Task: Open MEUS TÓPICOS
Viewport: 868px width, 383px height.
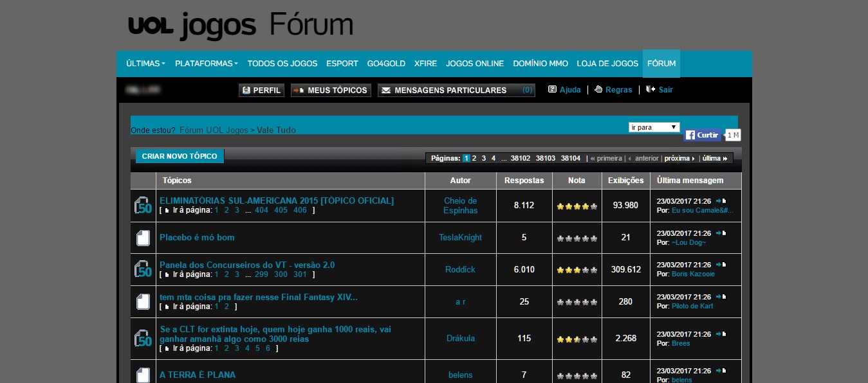Action: click(x=331, y=90)
